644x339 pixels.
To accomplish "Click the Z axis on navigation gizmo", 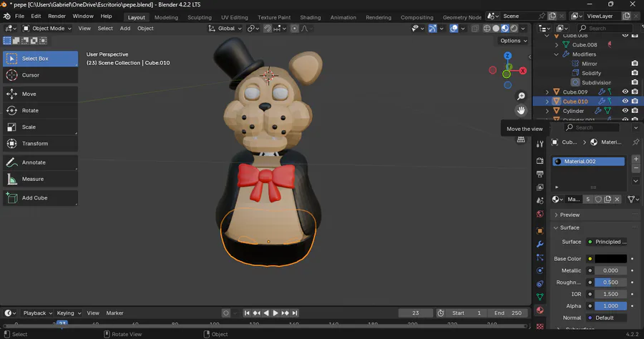I will [507, 56].
